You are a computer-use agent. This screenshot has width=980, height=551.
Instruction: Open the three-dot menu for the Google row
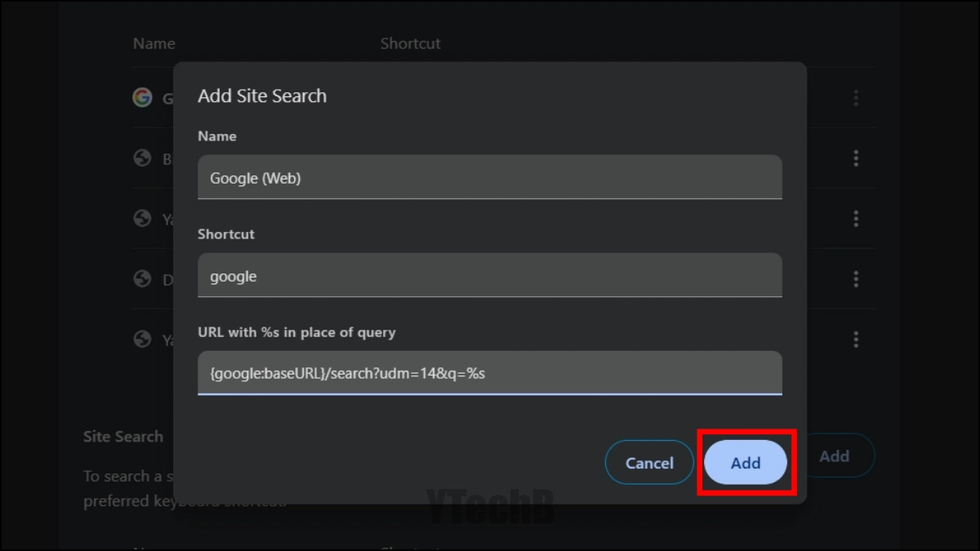pos(856,98)
